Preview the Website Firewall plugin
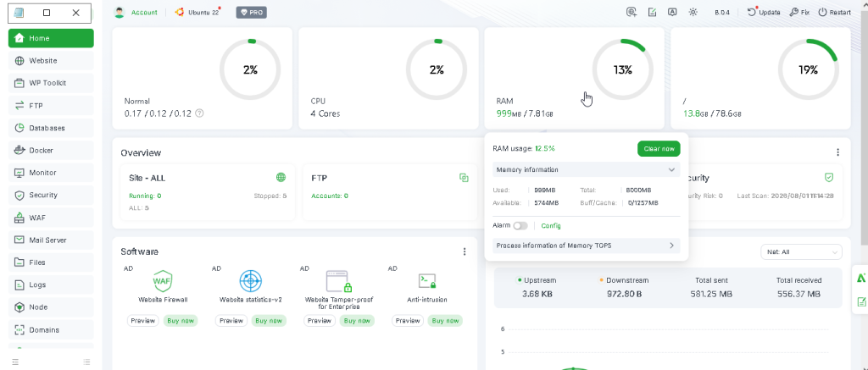 [142, 321]
